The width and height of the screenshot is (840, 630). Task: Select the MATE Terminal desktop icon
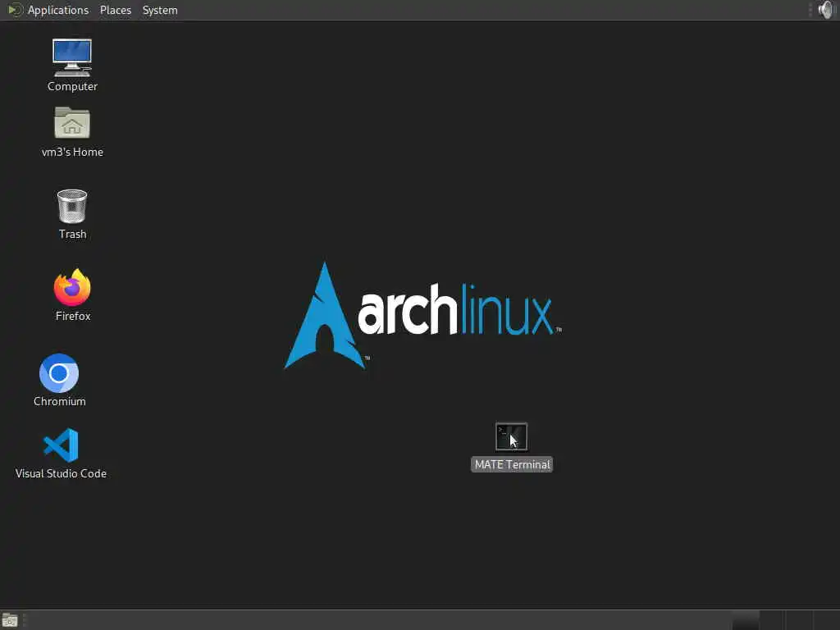click(512, 447)
